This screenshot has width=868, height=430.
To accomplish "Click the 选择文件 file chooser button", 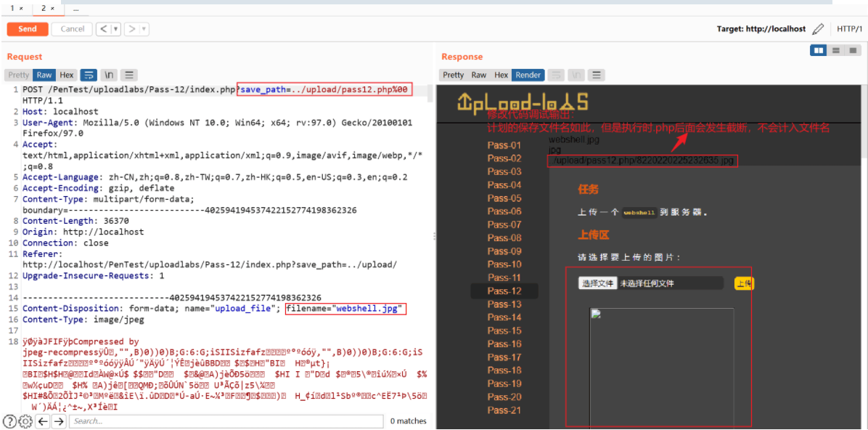I will [597, 283].
